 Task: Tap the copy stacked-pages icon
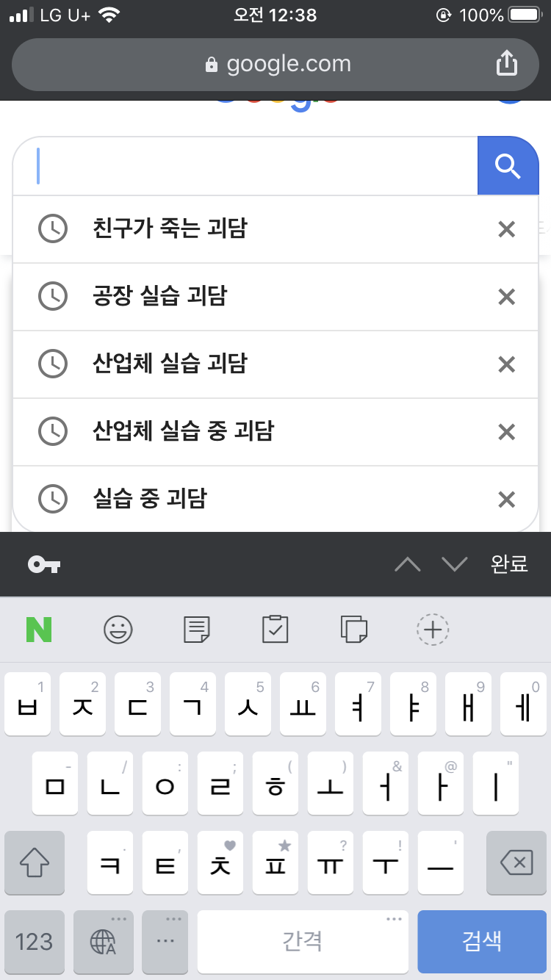tap(354, 630)
